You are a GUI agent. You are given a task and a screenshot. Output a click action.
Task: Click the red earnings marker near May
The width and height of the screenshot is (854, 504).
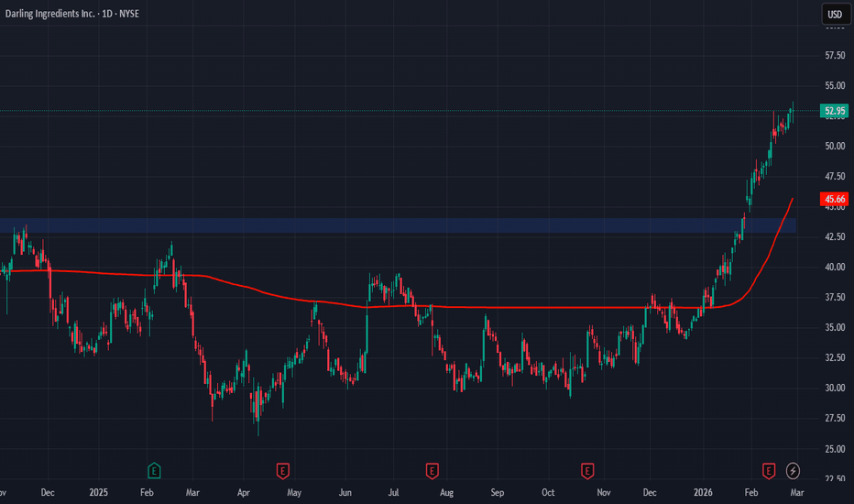[282, 470]
